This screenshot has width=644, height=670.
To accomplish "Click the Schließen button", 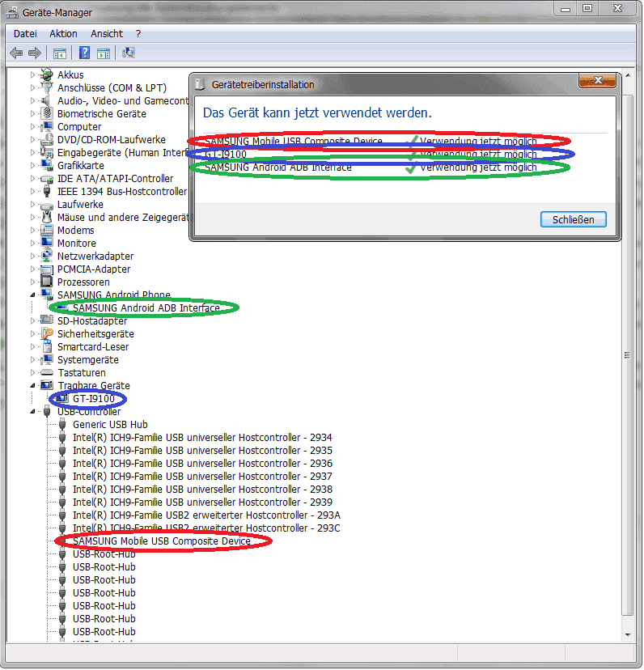I will 573,219.
